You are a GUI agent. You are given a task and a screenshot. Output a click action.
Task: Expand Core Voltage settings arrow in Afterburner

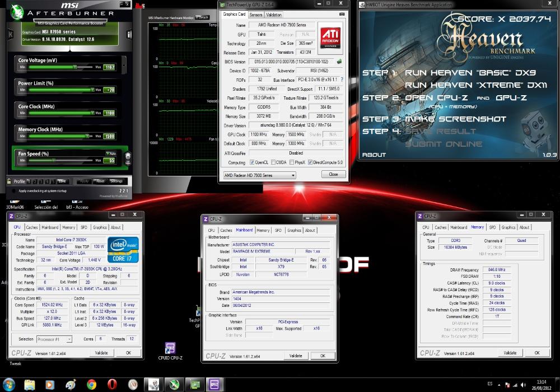click(124, 65)
